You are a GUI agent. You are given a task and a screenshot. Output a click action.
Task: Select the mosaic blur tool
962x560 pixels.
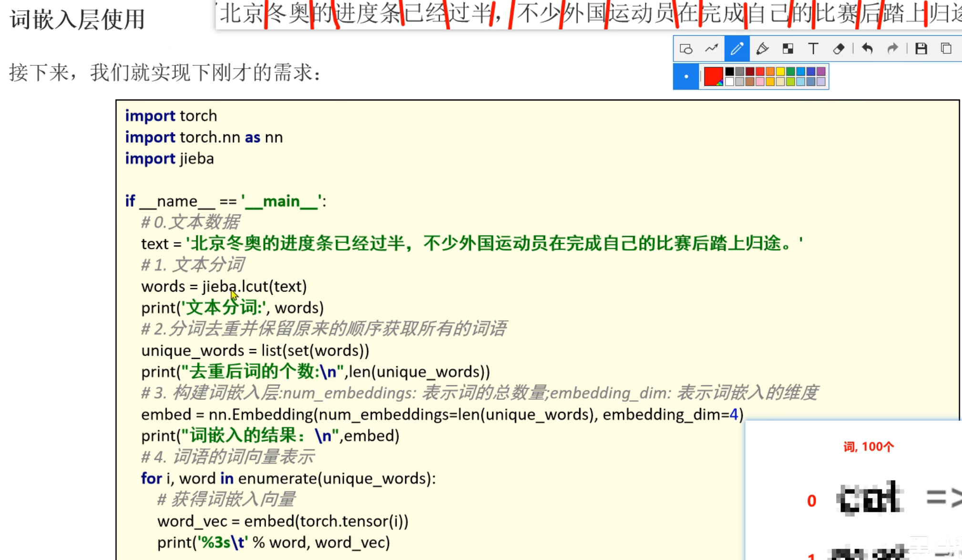click(x=788, y=49)
